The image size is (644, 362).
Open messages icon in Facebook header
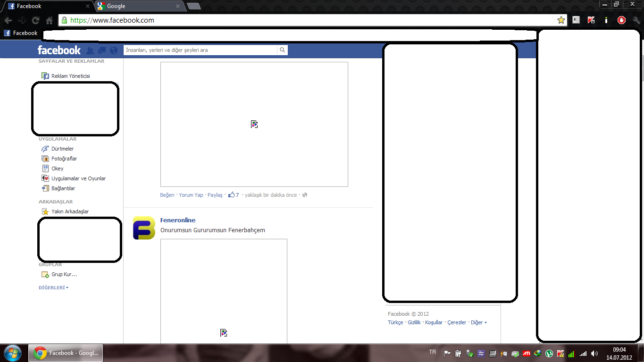click(x=102, y=50)
